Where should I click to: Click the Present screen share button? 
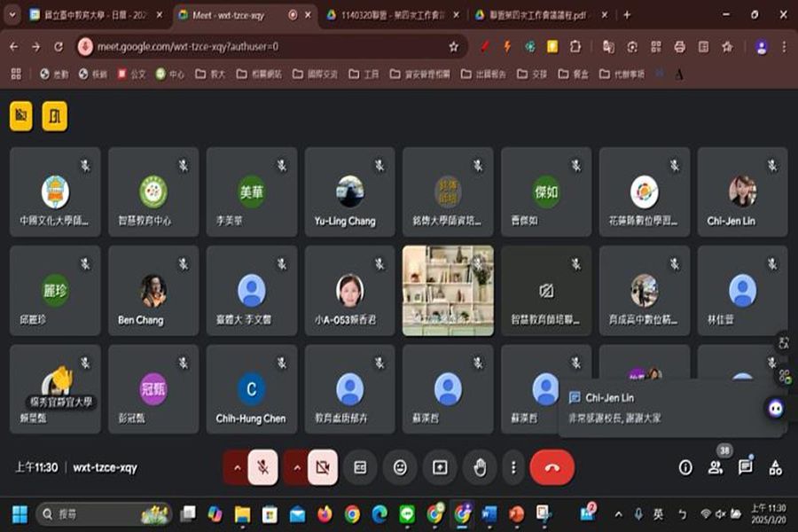click(440, 467)
